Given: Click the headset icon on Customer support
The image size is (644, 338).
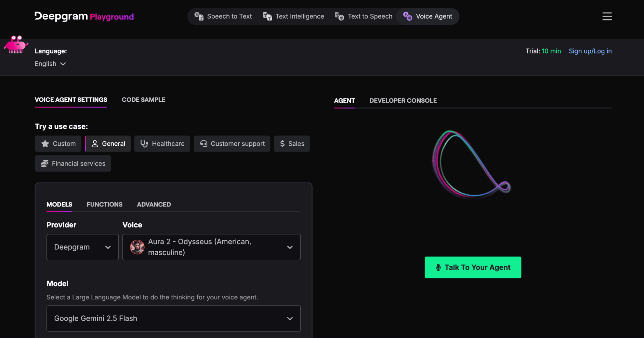Looking at the screenshot, I should [204, 144].
